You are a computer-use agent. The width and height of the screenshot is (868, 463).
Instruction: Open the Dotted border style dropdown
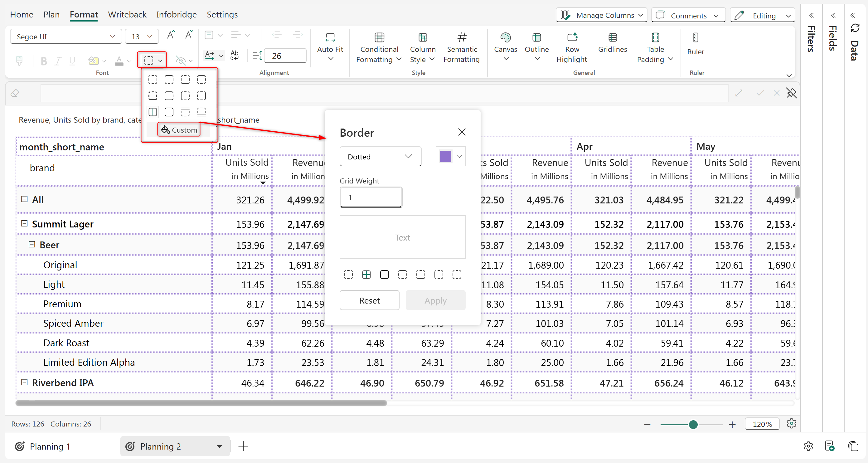click(380, 156)
